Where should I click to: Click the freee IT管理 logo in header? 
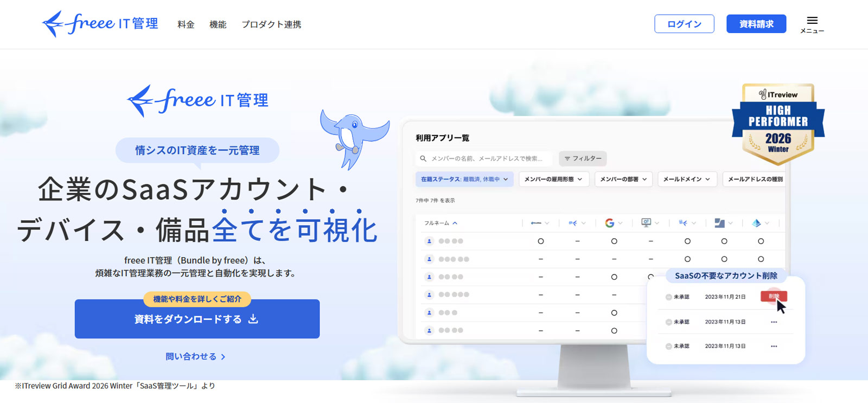tap(100, 24)
